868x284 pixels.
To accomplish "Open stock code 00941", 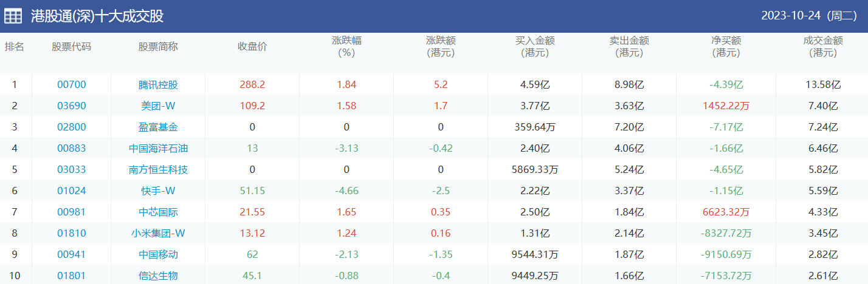I will [x=72, y=255].
